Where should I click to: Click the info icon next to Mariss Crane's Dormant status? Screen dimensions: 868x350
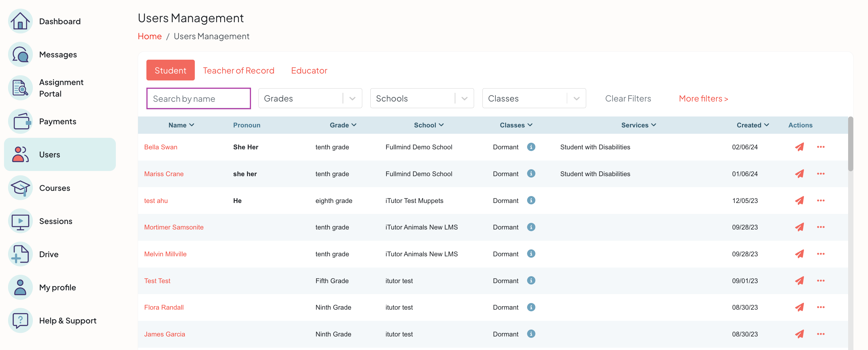point(531,174)
